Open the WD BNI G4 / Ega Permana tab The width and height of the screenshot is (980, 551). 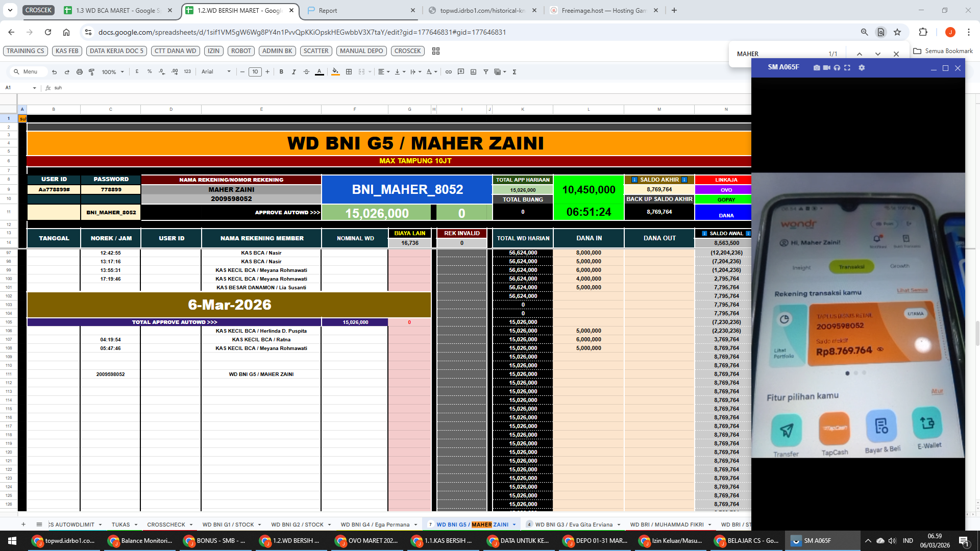[x=375, y=524]
